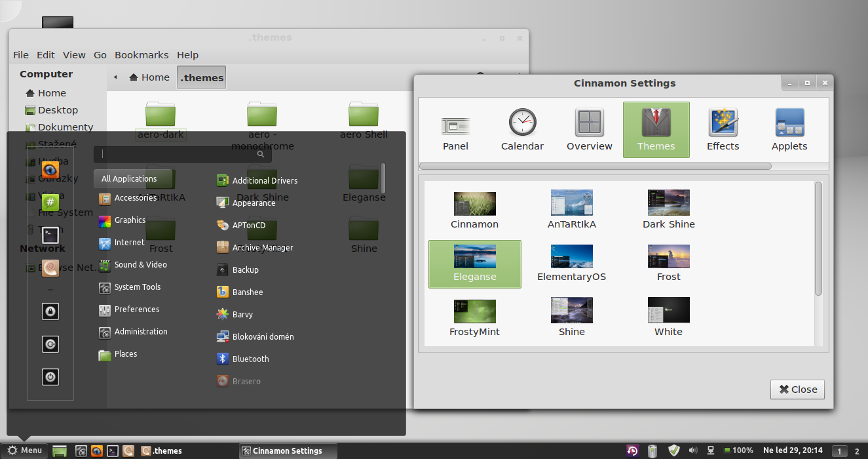
Task: Select Desktop in the file manager sidebar
Action: click(x=52, y=110)
